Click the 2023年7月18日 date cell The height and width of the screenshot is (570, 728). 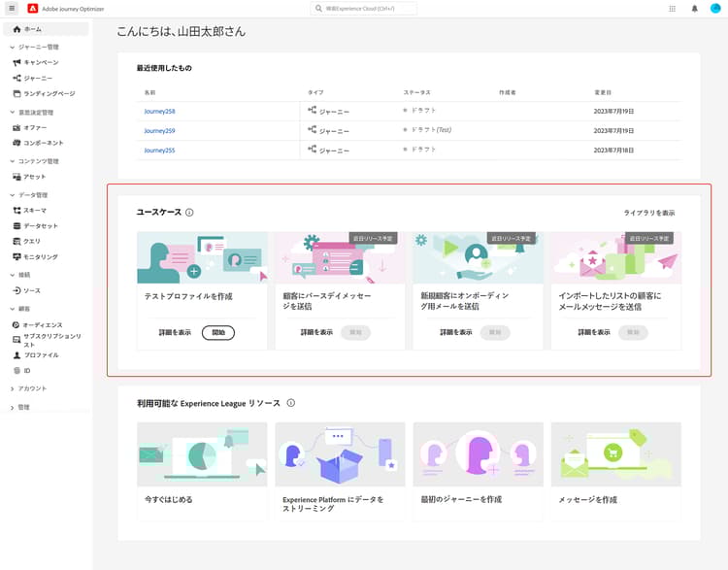pyautogui.click(x=613, y=151)
